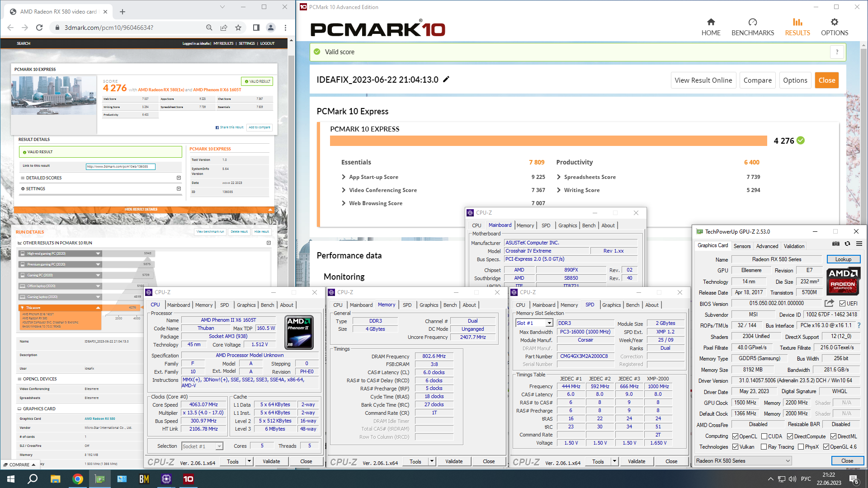This screenshot has width=868, height=488.
Task: Open File Explorer from taskbar
Action: pos(55,479)
